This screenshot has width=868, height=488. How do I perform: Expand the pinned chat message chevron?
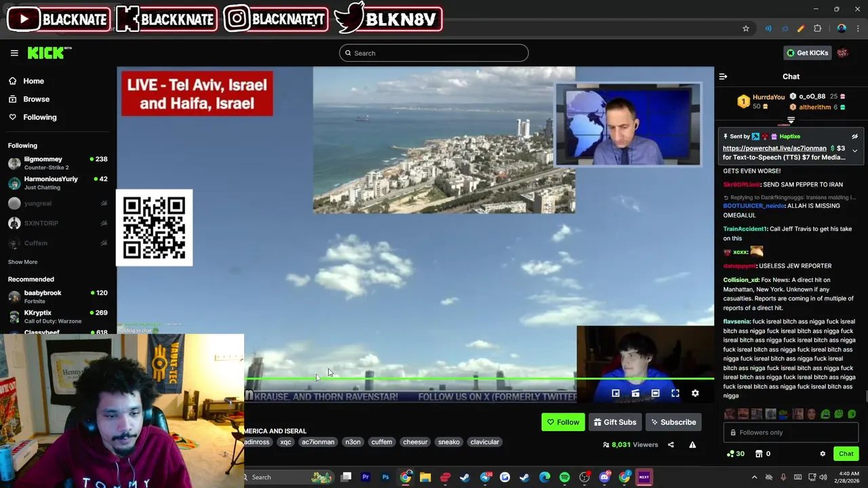pyautogui.click(x=854, y=150)
